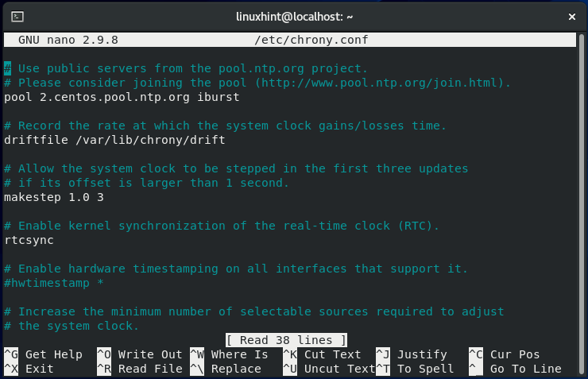The height and width of the screenshot is (379, 588).
Task: Click the linuxhint@localhost window title
Action: point(294,17)
